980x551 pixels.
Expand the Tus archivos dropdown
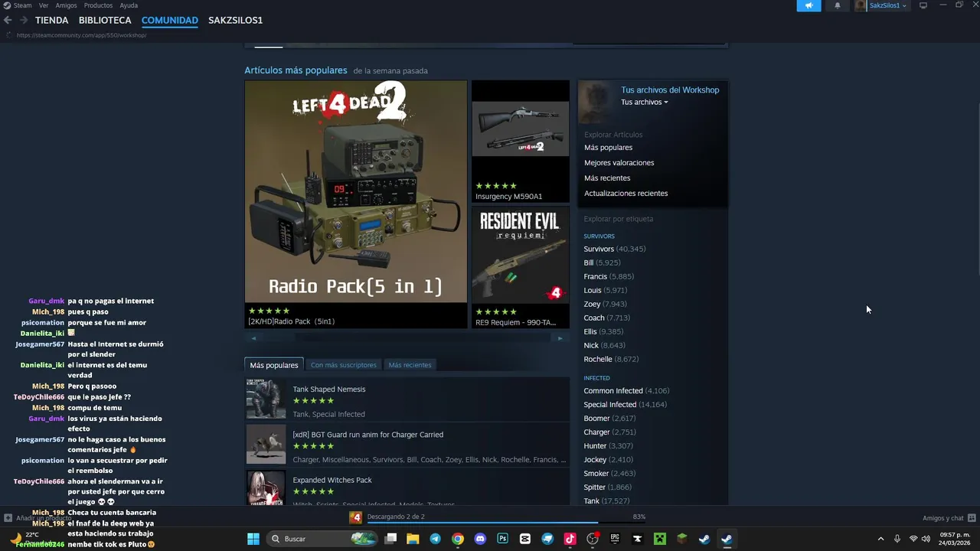click(644, 102)
